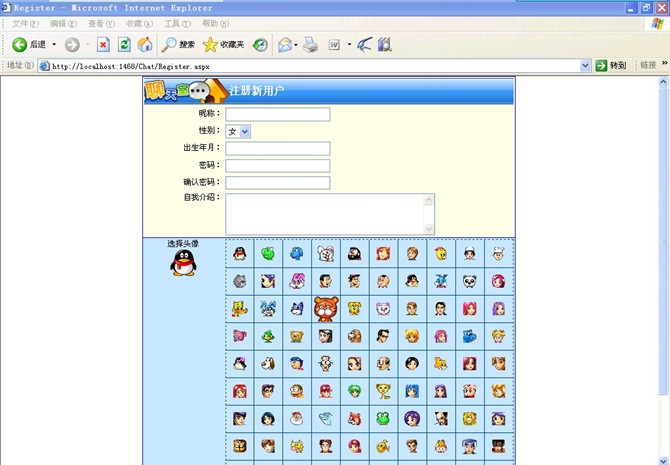Viewport: 670px width, 465px height.
Task: Pick the man in suit and tie avatar
Action: click(441, 309)
